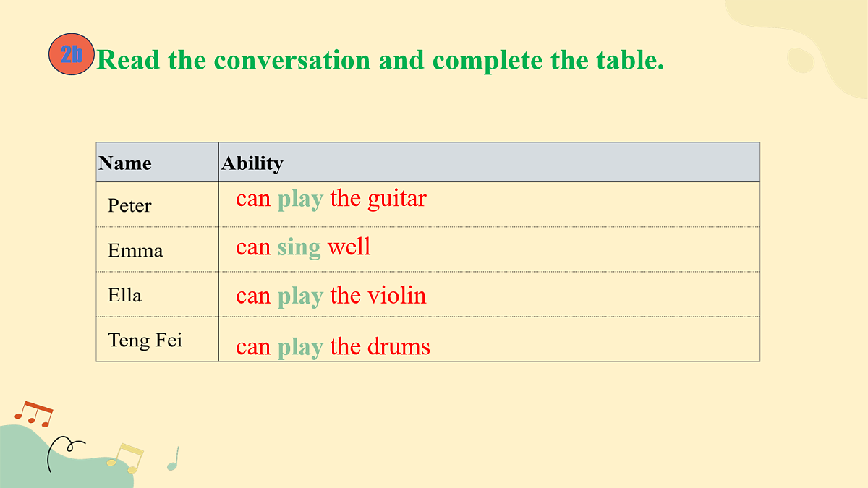868x488 pixels.
Task: Select the Teng Fei name cell
Action: (x=158, y=339)
